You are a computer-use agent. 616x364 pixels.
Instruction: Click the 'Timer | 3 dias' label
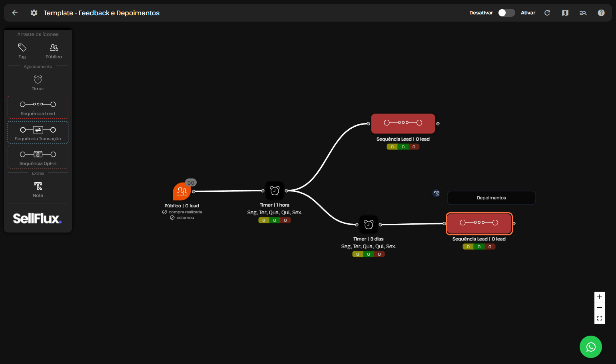point(369,239)
